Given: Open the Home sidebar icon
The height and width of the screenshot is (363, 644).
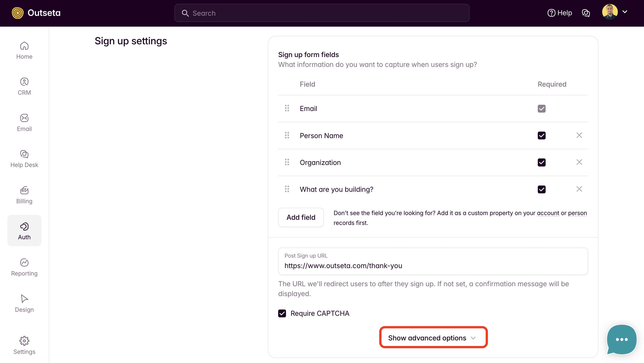Looking at the screenshot, I should click(24, 50).
